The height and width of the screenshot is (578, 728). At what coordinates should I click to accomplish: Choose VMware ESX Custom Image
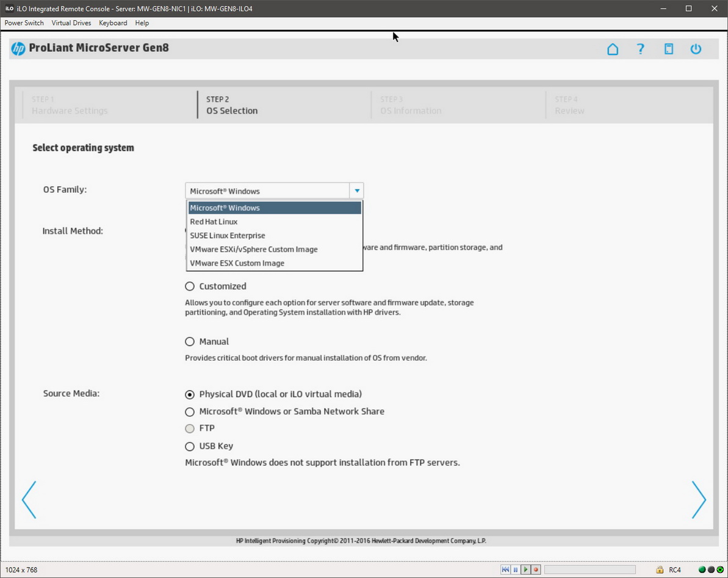(275, 263)
